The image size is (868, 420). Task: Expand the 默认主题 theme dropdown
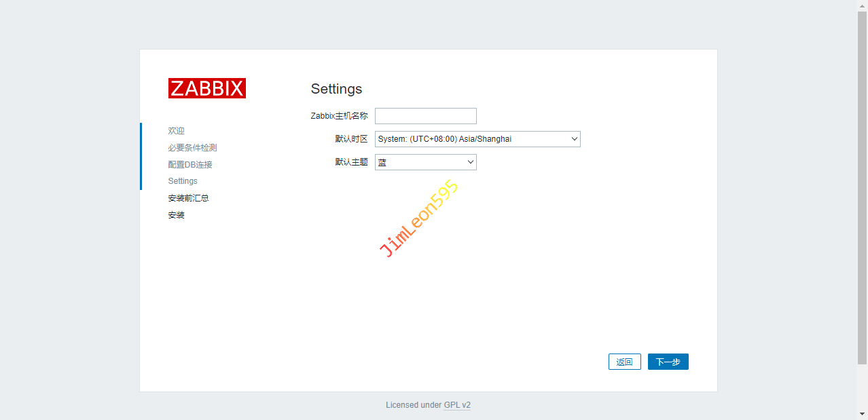tap(425, 162)
